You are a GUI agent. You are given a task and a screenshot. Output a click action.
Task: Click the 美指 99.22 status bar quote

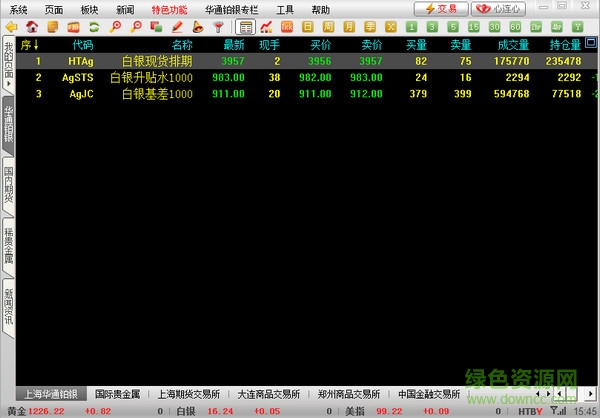point(374,411)
